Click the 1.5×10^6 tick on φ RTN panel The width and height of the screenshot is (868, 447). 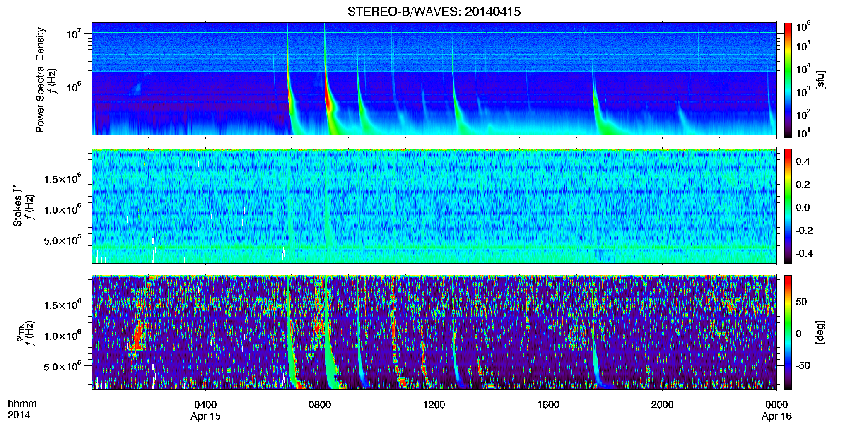(63, 305)
